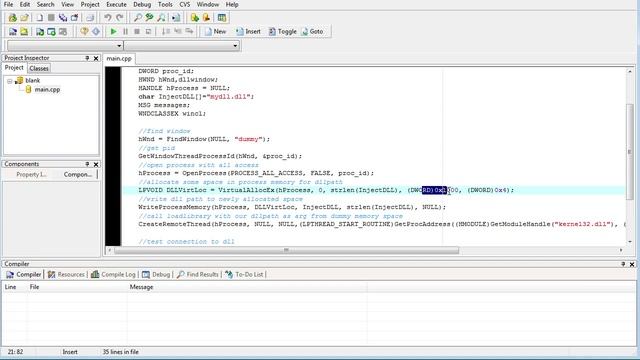Click the Goto bookmark toolbar button
640x360 pixels.
tap(312, 31)
